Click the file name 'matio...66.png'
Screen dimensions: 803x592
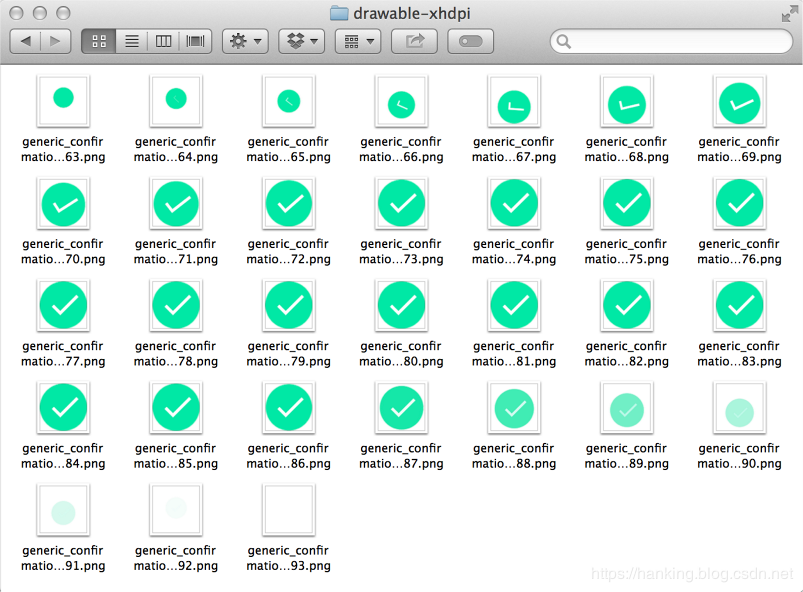[x=401, y=157]
